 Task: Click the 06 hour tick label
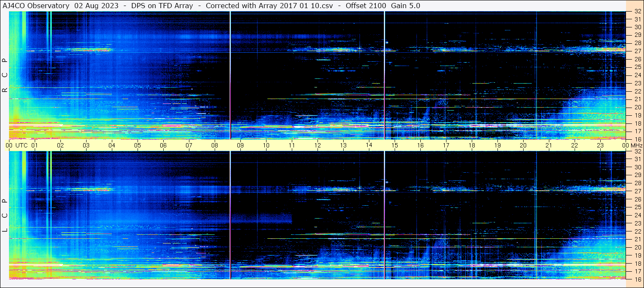(x=163, y=145)
